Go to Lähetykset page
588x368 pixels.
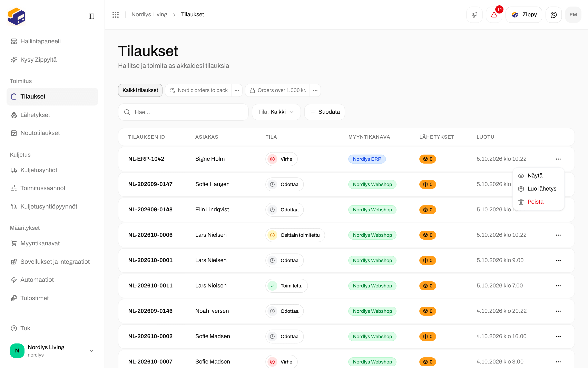(x=52, y=115)
